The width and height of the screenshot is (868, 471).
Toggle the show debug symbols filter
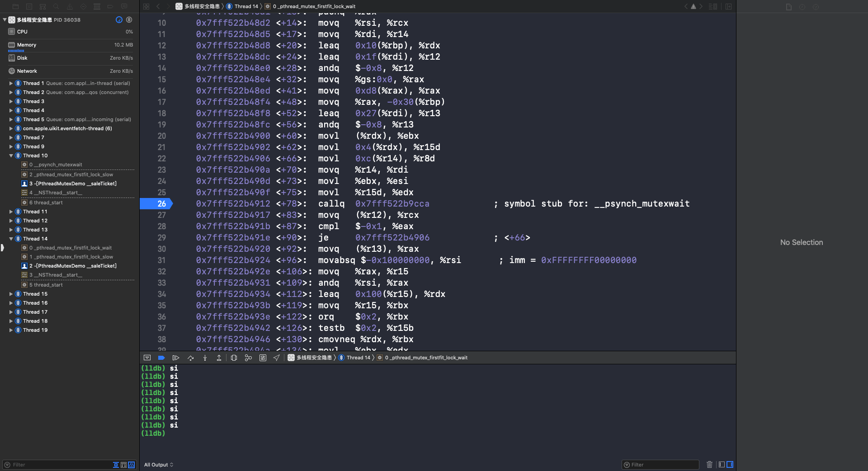tap(123, 465)
